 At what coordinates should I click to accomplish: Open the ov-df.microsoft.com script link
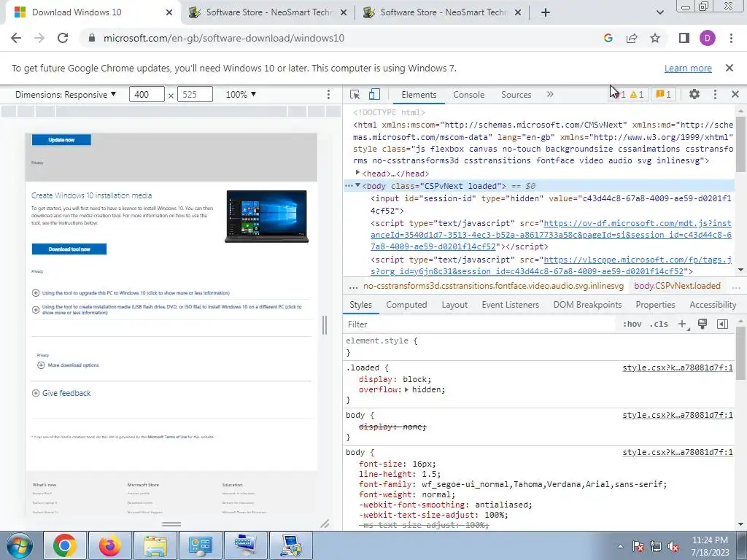551,235
